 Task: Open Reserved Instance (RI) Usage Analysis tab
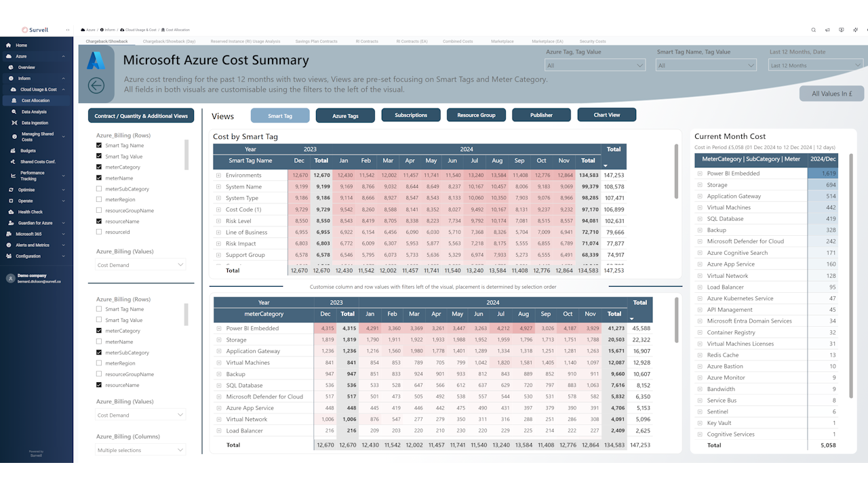click(x=245, y=41)
